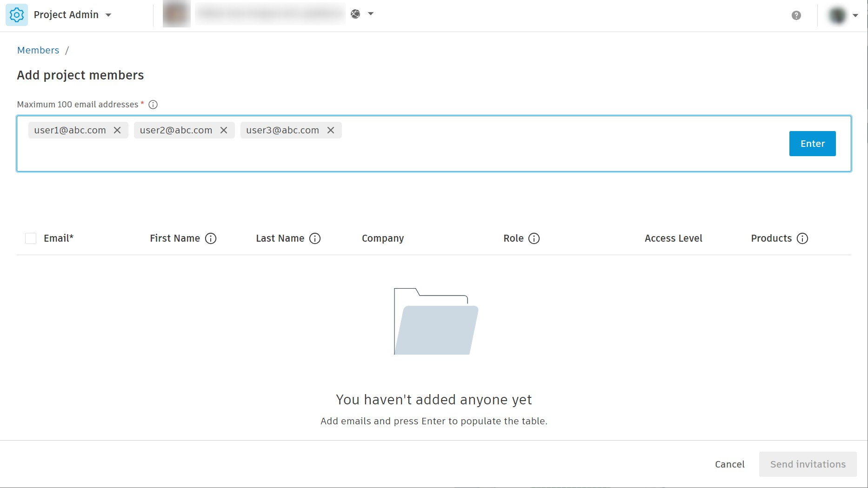
Task: Show First Name info icon tooltip
Action: [x=211, y=238]
